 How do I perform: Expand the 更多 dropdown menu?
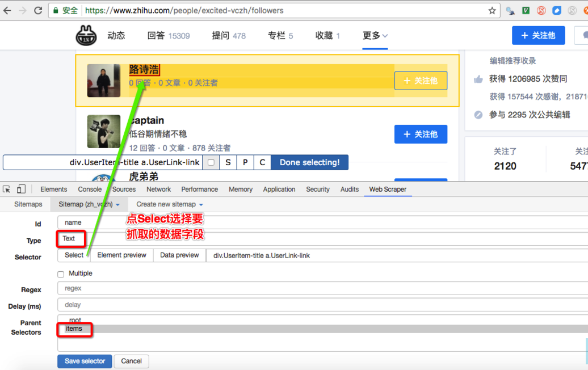pyautogui.click(x=375, y=36)
